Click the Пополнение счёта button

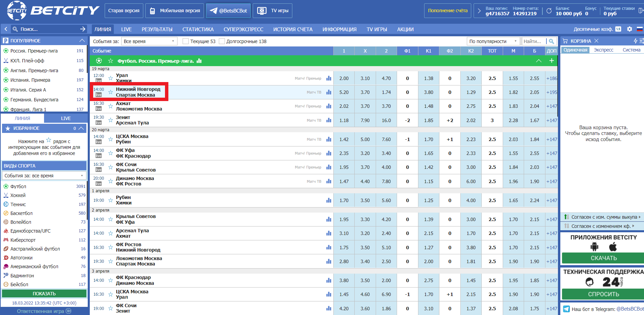click(448, 11)
